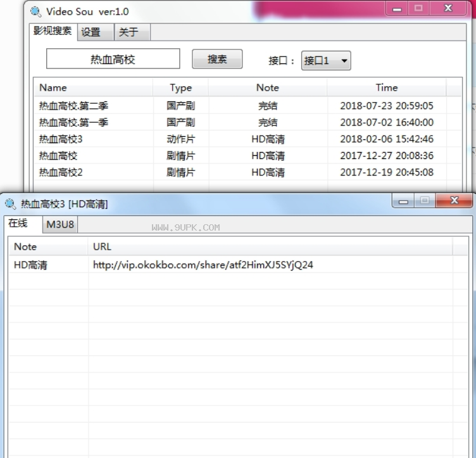Click the time 2017-12-19 20:45:08
476x458 pixels.
coord(387,172)
